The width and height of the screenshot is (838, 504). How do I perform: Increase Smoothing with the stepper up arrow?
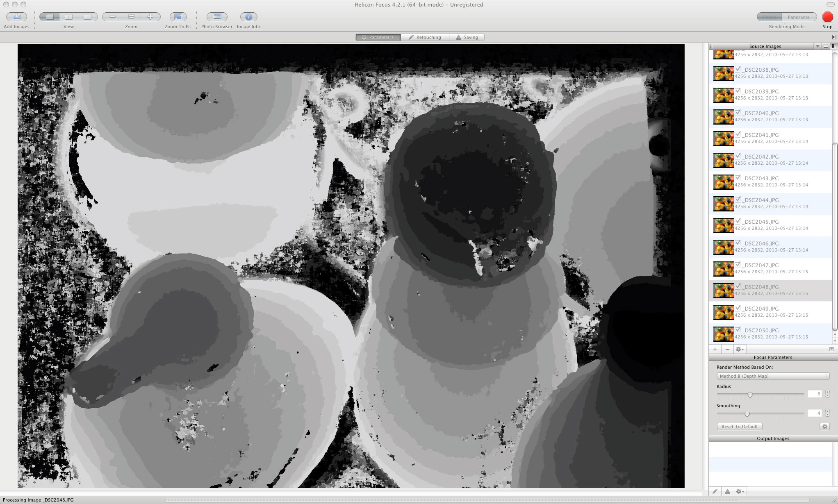[827, 411]
